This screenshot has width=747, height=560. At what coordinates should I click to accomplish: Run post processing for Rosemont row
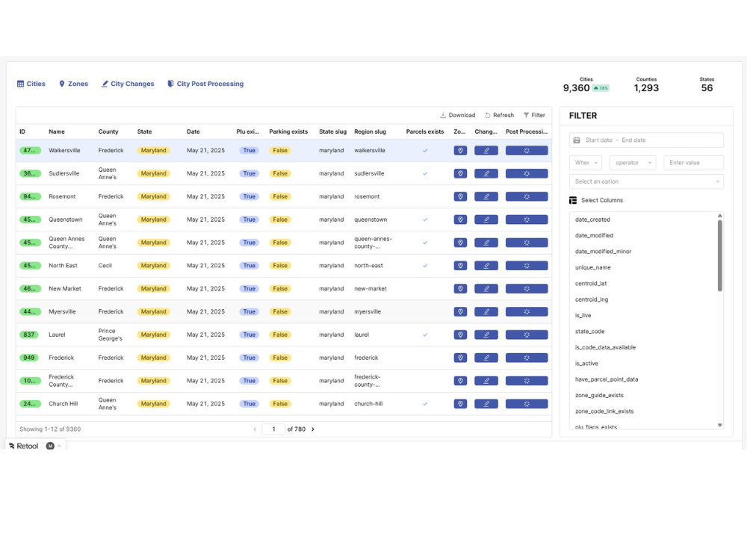pos(527,196)
